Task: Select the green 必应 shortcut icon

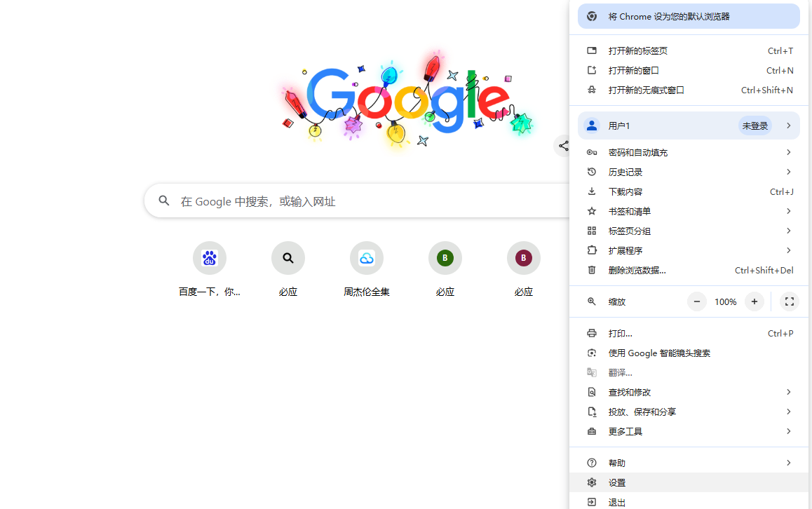Action: [445, 257]
